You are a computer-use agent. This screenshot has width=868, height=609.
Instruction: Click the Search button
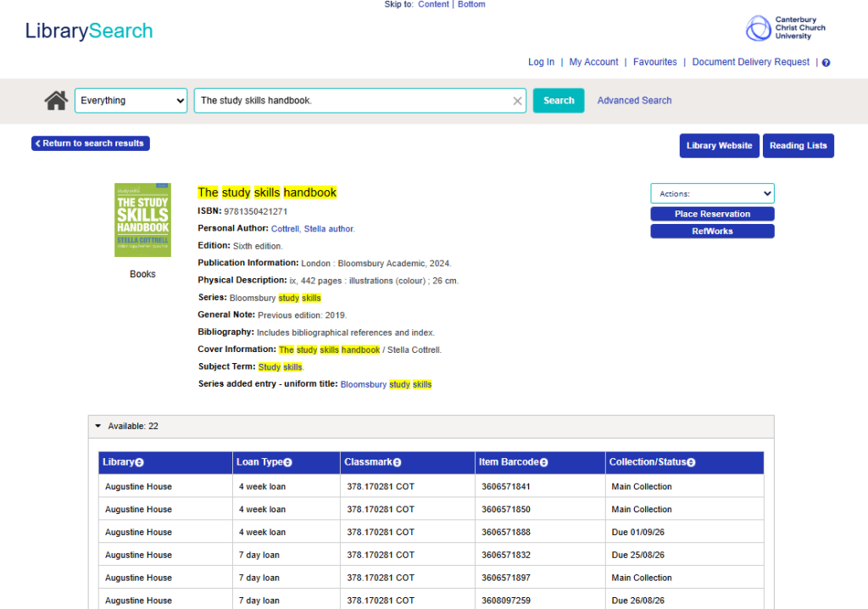[x=559, y=101]
